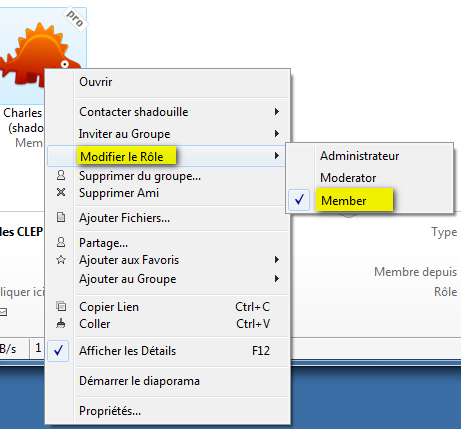Viewport: 461px width, 429px height.
Task: Click the star icon for Ajouter aux Favoris
Action: 61,260
